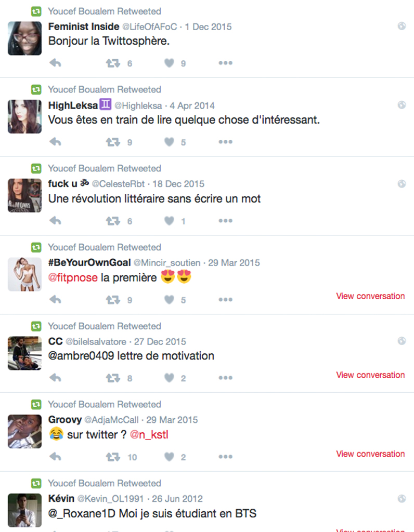Open the Kévin profile name link
The image size is (414, 532).
[x=61, y=498]
